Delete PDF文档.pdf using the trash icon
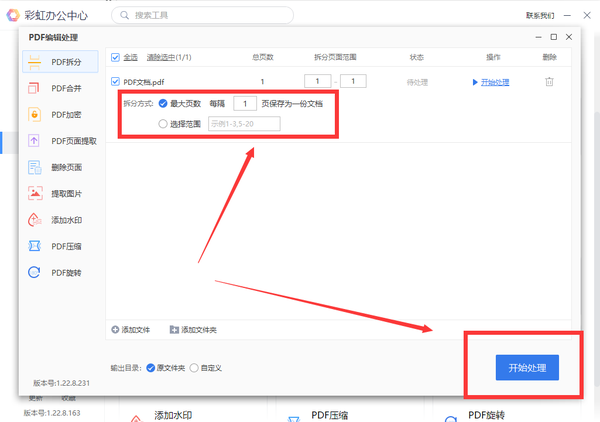600x422 pixels. pos(549,81)
